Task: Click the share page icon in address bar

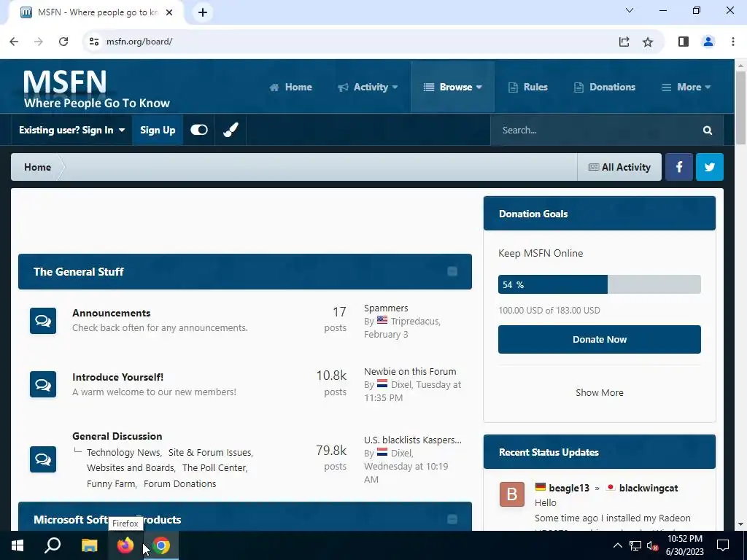Action: tap(624, 42)
